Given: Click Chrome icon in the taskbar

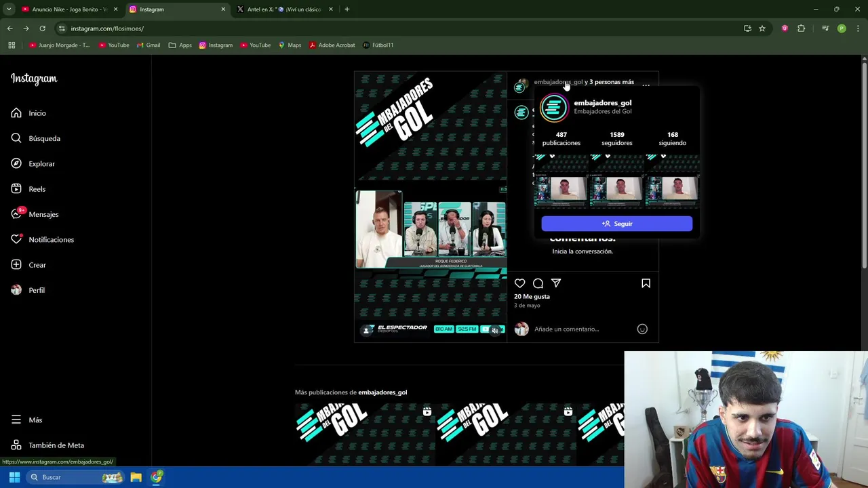Looking at the screenshot, I should tap(157, 477).
